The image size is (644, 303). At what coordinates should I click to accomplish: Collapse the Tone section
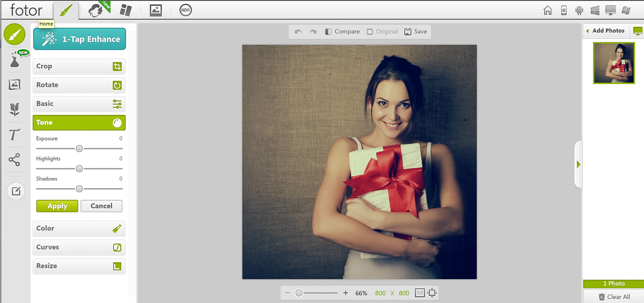tap(79, 122)
